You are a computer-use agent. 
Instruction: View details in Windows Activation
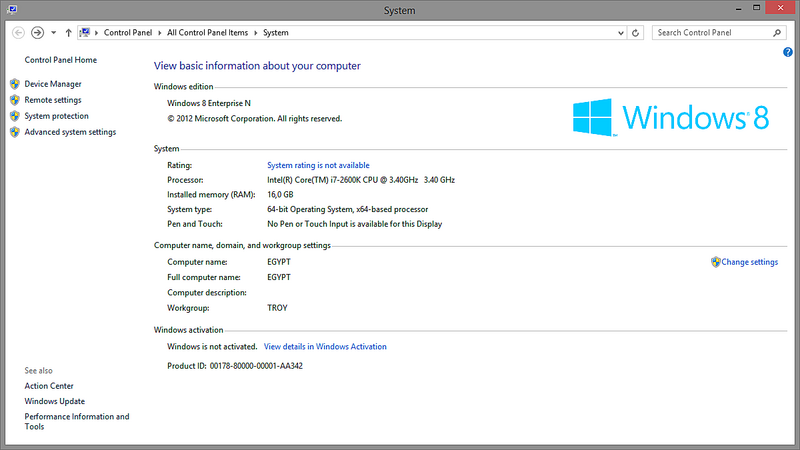pos(325,347)
